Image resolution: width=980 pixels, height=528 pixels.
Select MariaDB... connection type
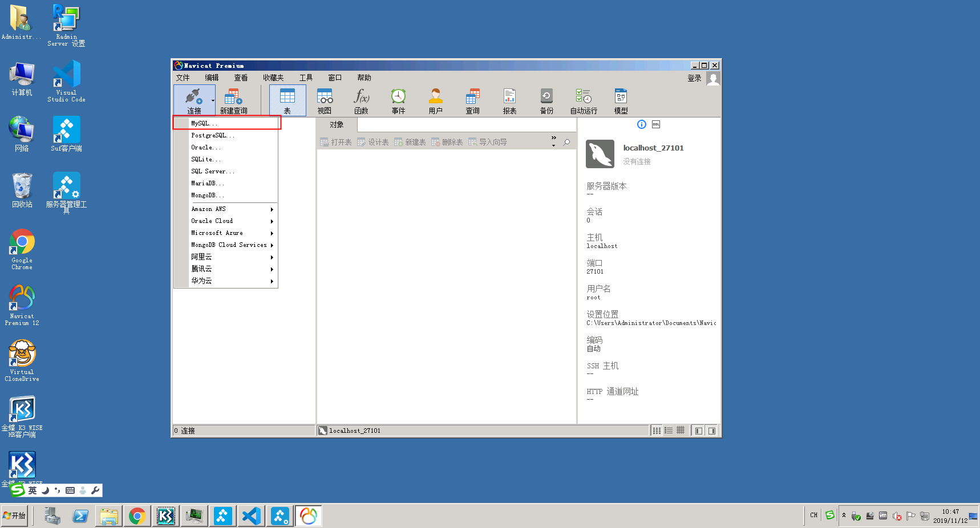(x=226, y=184)
